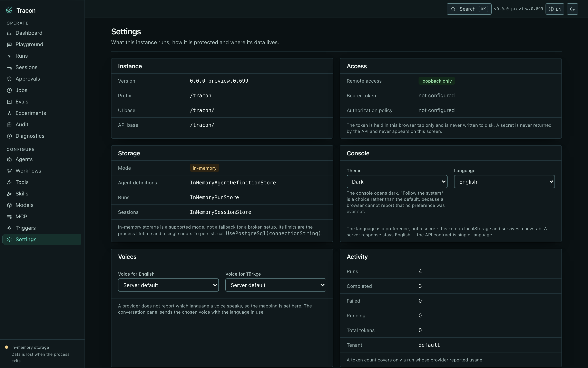
Task: Click the MCP icon in sidebar
Action: [x=9, y=217]
